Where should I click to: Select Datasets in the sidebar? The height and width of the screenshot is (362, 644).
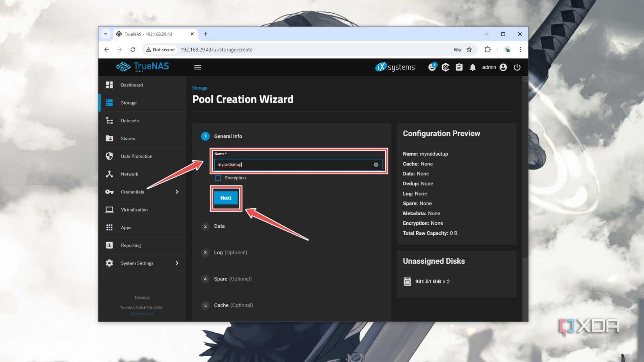130,121
